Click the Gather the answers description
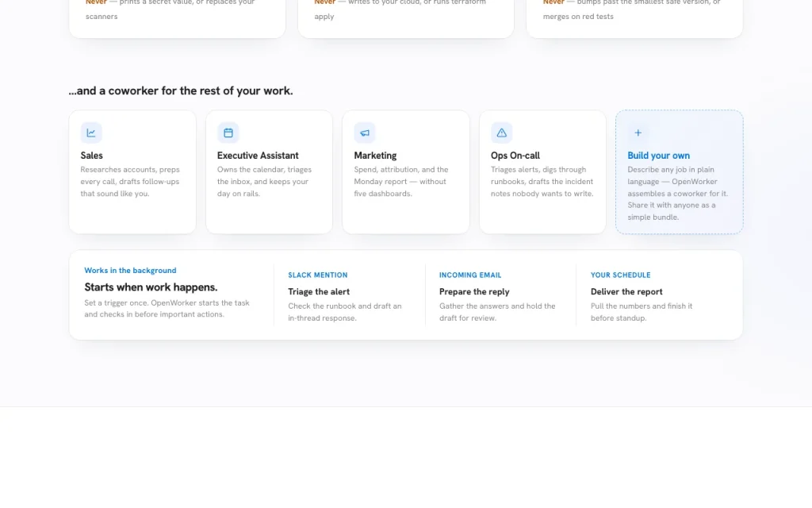 pyautogui.click(x=497, y=312)
